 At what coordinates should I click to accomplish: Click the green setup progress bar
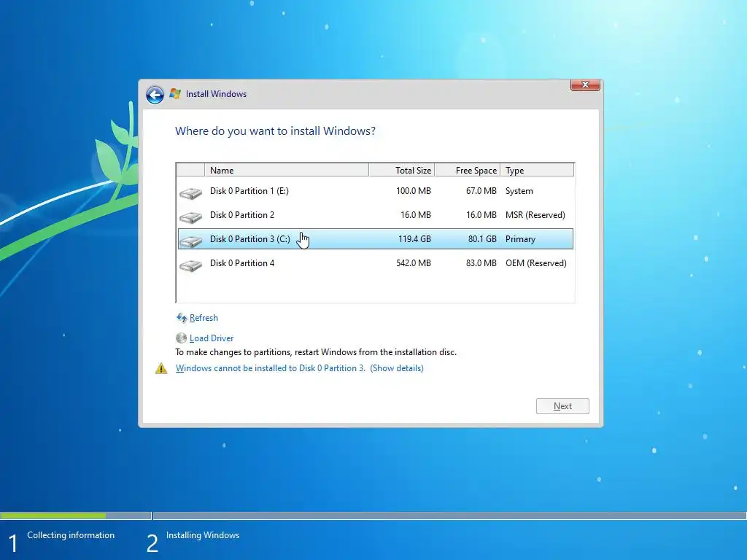pyautogui.click(x=53, y=516)
